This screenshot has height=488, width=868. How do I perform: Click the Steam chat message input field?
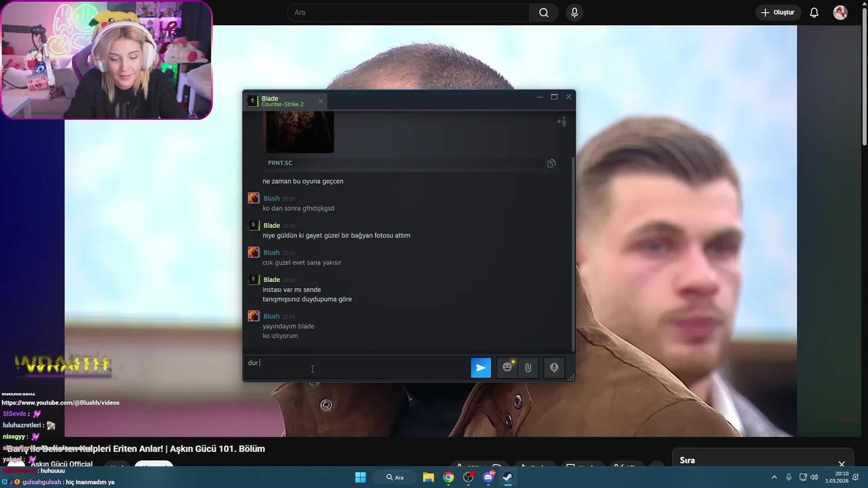(x=357, y=367)
